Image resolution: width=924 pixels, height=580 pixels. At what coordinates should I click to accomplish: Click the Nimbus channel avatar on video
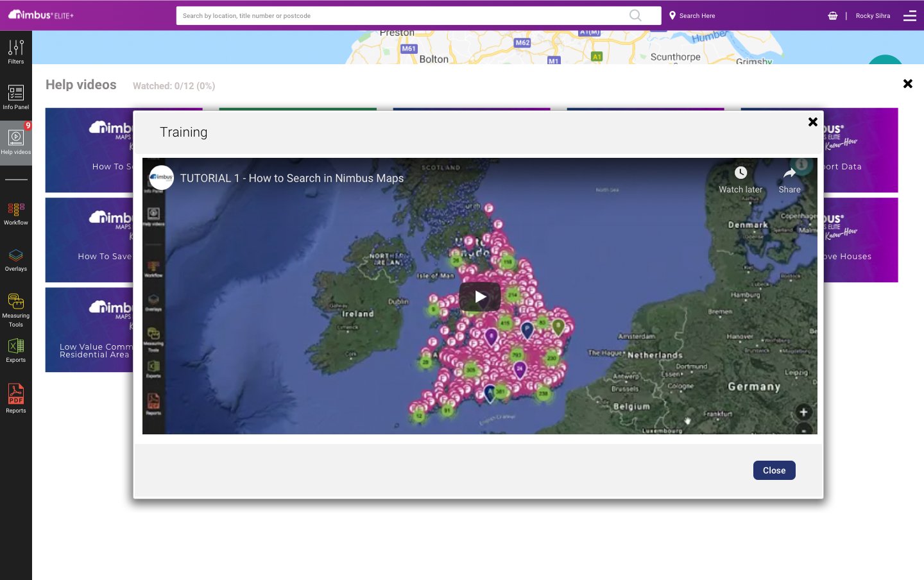tap(162, 178)
